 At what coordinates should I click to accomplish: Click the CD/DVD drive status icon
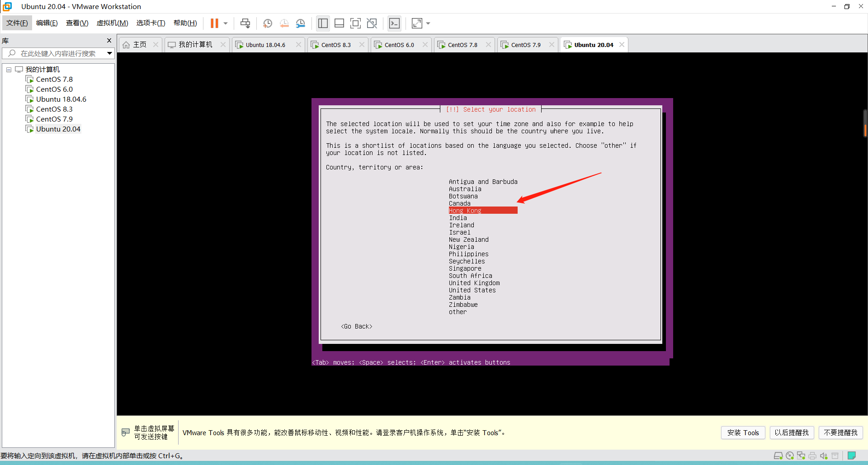[x=790, y=456]
